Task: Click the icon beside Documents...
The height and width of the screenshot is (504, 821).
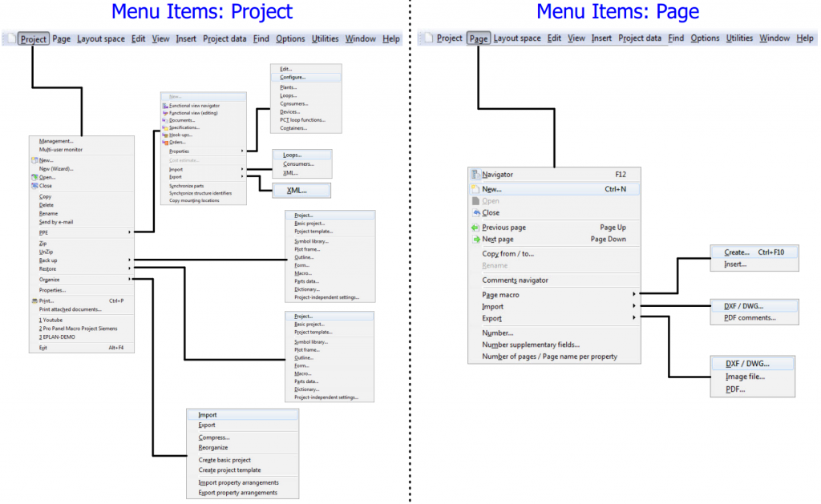Action: click(164, 120)
